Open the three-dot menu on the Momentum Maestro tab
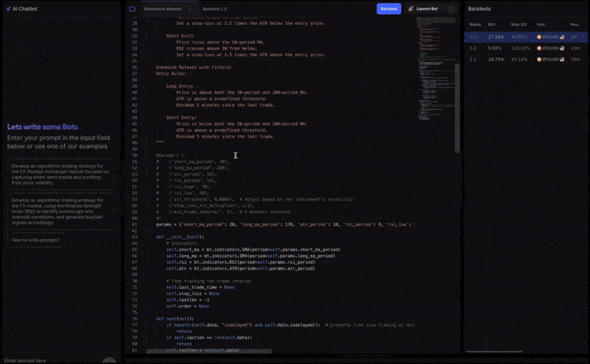 coord(190,9)
